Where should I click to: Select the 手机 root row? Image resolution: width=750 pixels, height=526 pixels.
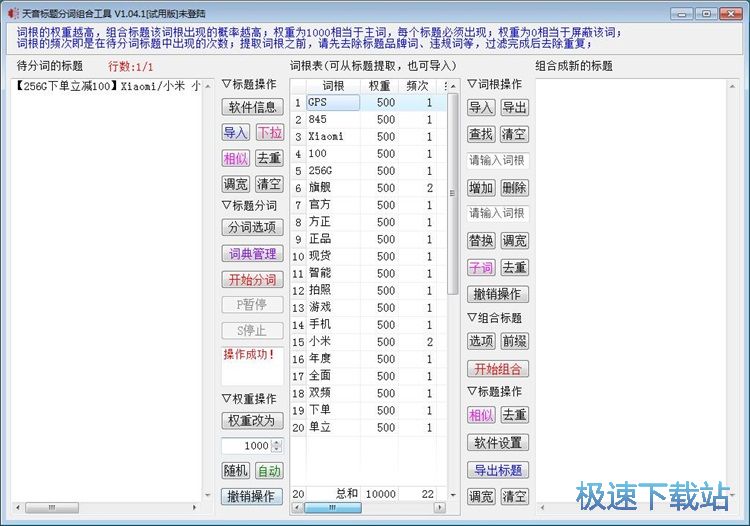369,325
